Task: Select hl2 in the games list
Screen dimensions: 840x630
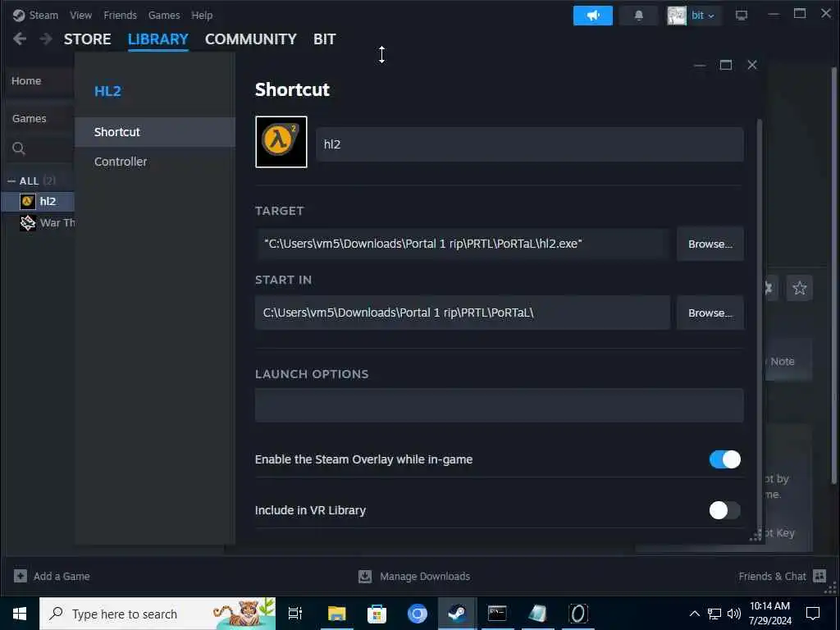Action: 47,202
